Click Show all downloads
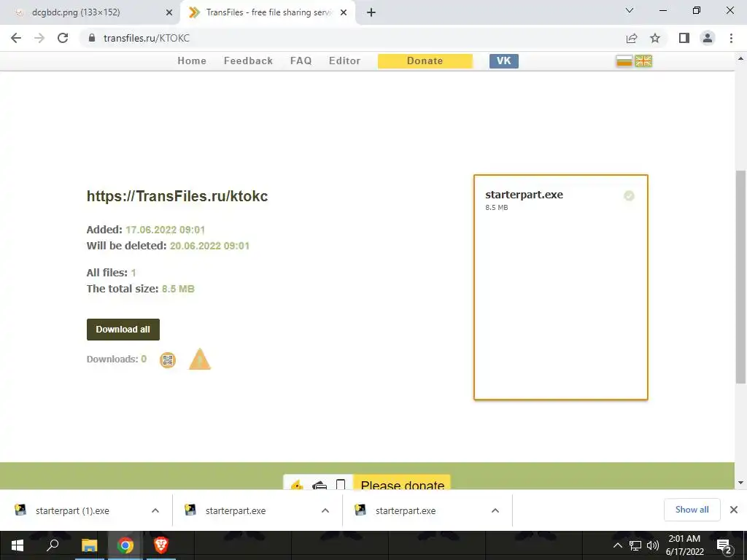 point(692,510)
